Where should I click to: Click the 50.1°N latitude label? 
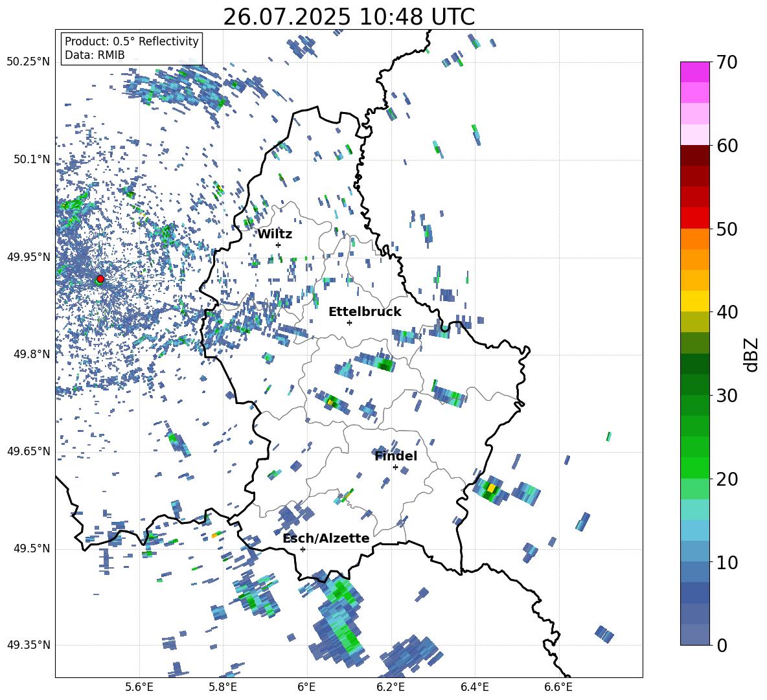[x=32, y=159]
